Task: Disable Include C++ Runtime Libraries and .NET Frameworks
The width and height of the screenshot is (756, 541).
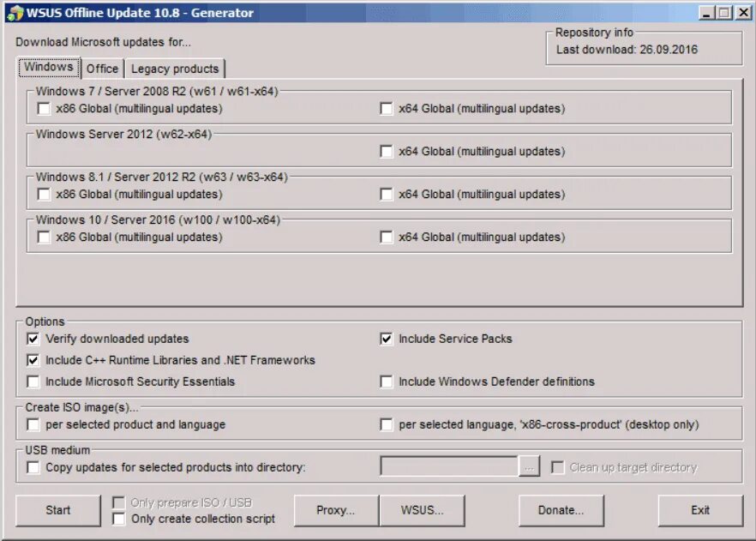Action: [x=33, y=360]
